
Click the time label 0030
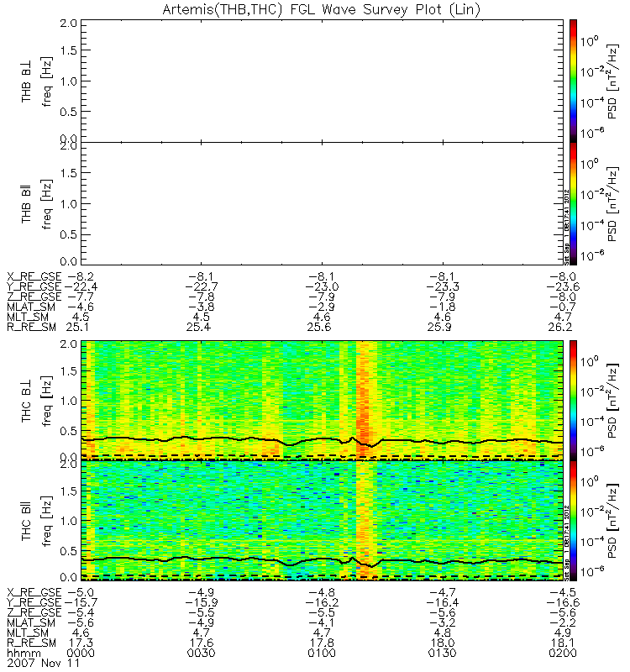201,654
